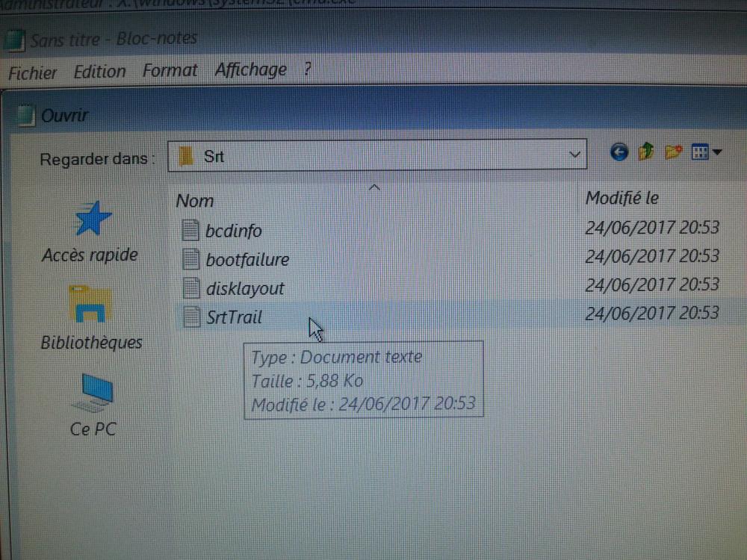The width and height of the screenshot is (747, 560).
Task: Click the bcdinfo document icon
Action: click(190, 230)
